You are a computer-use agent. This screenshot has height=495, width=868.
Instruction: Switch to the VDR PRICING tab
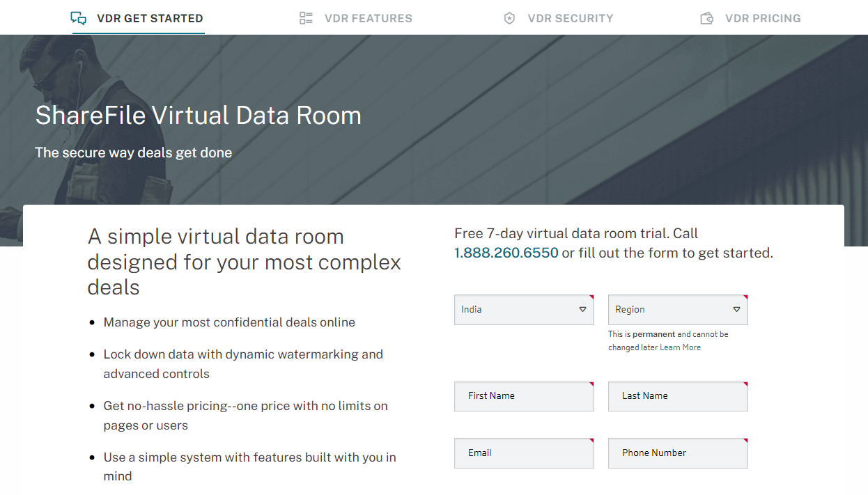tap(763, 18)
